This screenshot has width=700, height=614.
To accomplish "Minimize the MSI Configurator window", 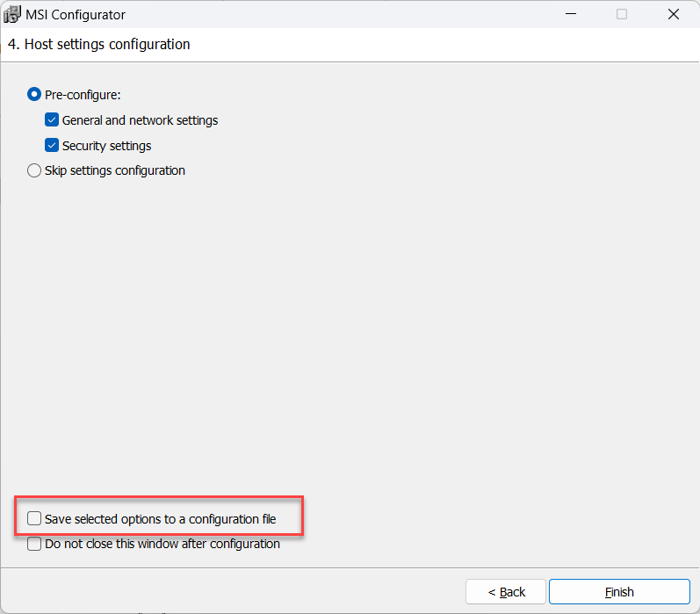I will [x=570, y=14].
